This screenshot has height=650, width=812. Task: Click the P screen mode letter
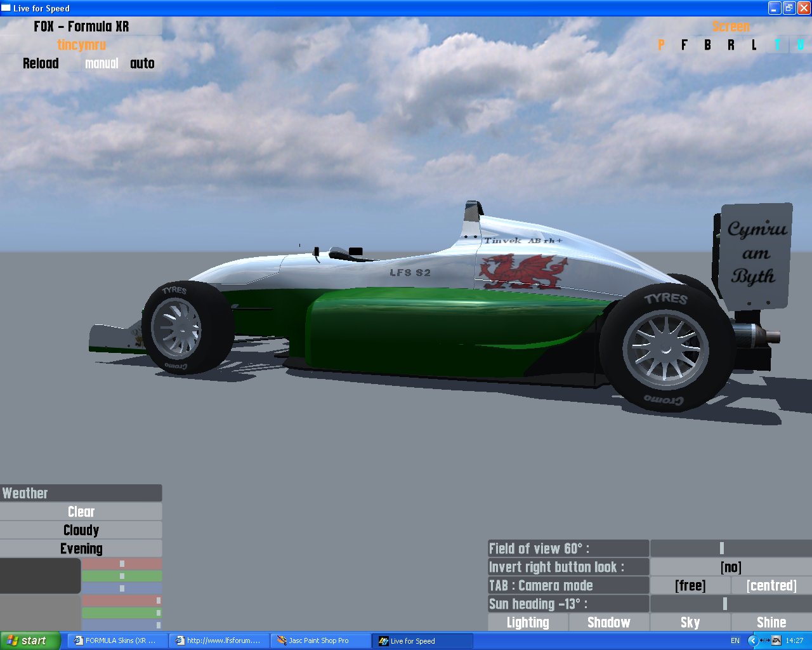coord(661,45)
